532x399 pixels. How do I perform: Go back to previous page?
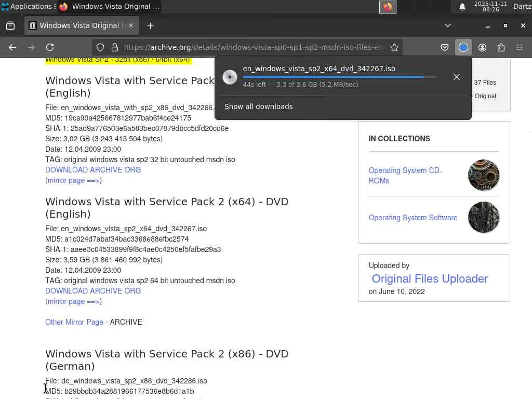pyautogui.click(x=12, y=47)
